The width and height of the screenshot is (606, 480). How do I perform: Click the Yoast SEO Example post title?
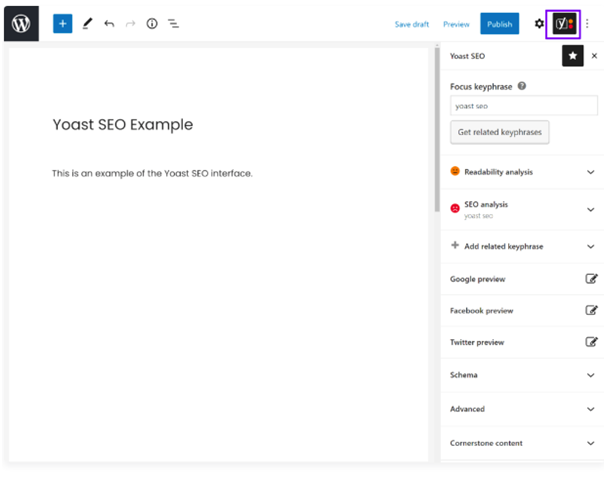tap(123, 124)
